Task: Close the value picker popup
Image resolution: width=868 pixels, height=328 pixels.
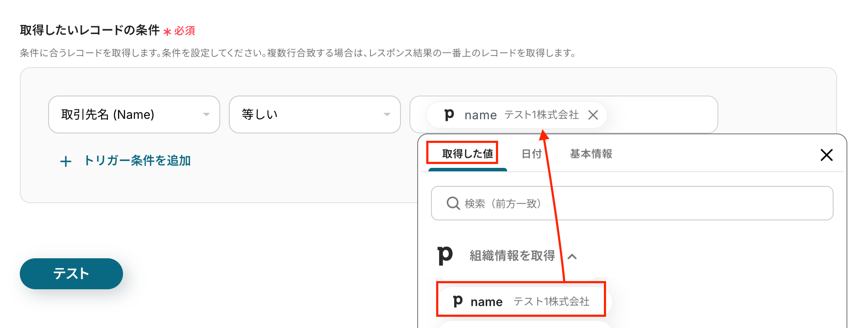Action: click(827, 155)
